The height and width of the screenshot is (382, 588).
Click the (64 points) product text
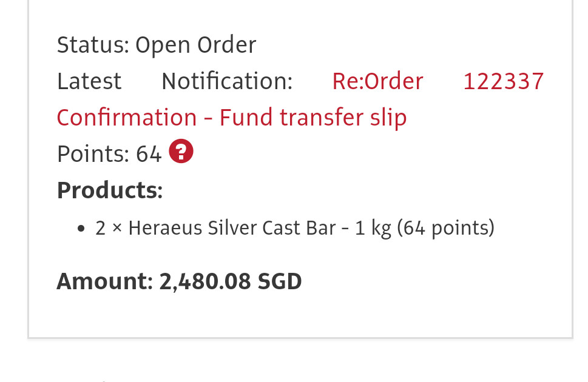[x=446, y=228]
